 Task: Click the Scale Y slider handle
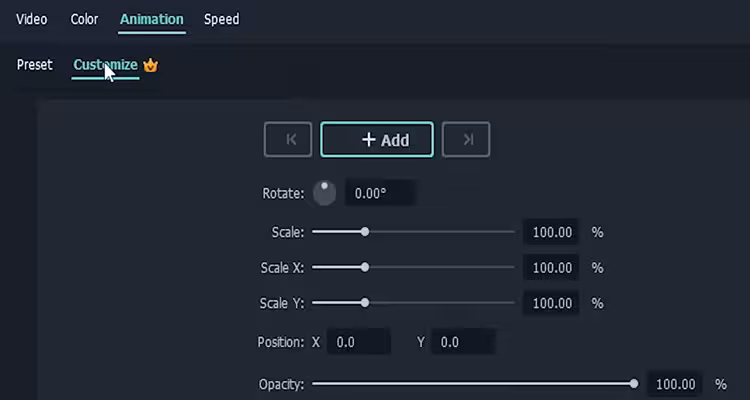(x=365, y=302)
